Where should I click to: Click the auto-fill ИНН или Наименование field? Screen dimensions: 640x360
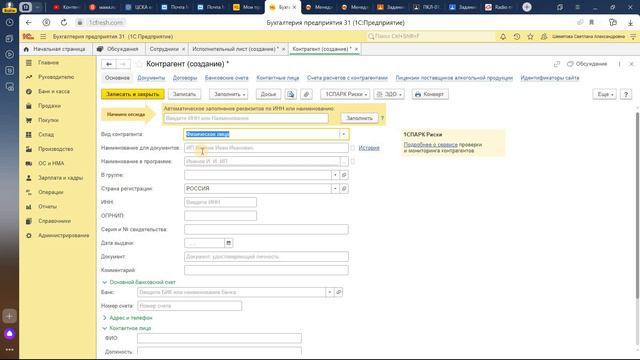246,118
